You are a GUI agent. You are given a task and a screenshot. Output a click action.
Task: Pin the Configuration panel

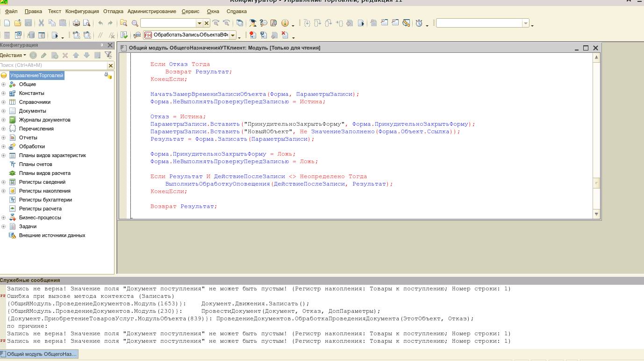pyautogui.click(x=102, y=45)
